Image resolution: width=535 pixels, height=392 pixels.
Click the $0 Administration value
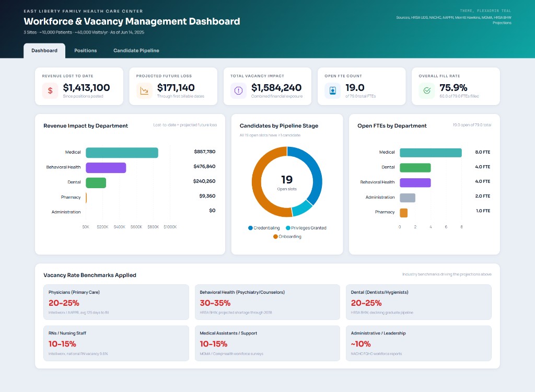coord(212,210)
